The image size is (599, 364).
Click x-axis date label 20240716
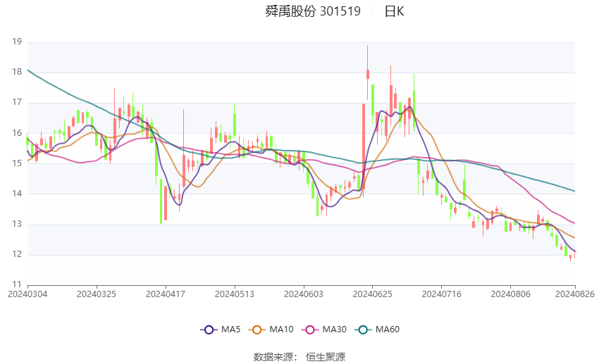441,294
